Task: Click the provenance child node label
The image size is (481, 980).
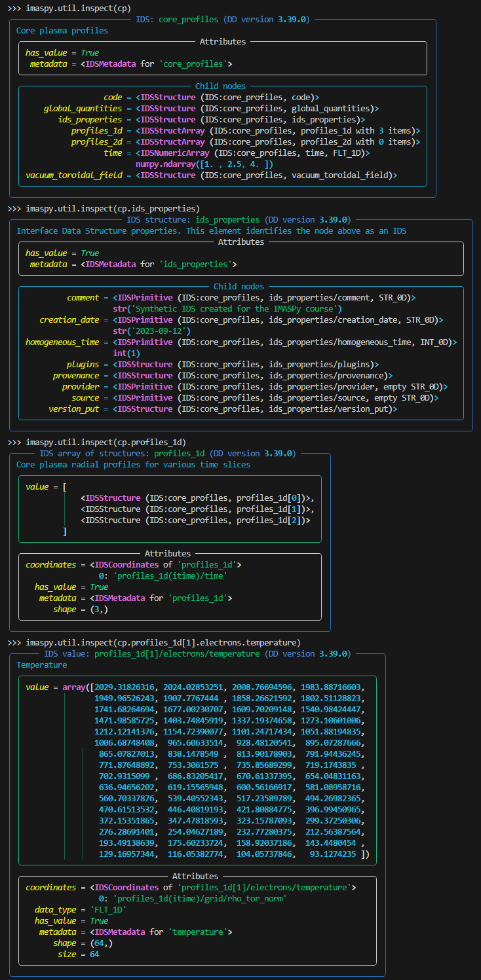Action: click(76, 375)
